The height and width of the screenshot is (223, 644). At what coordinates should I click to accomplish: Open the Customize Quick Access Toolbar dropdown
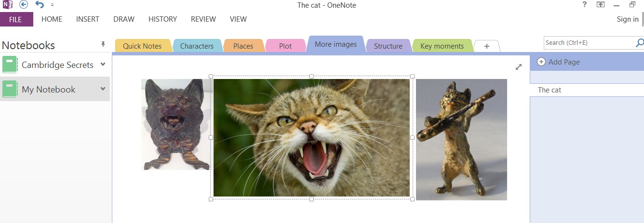[x=52, y=5]
